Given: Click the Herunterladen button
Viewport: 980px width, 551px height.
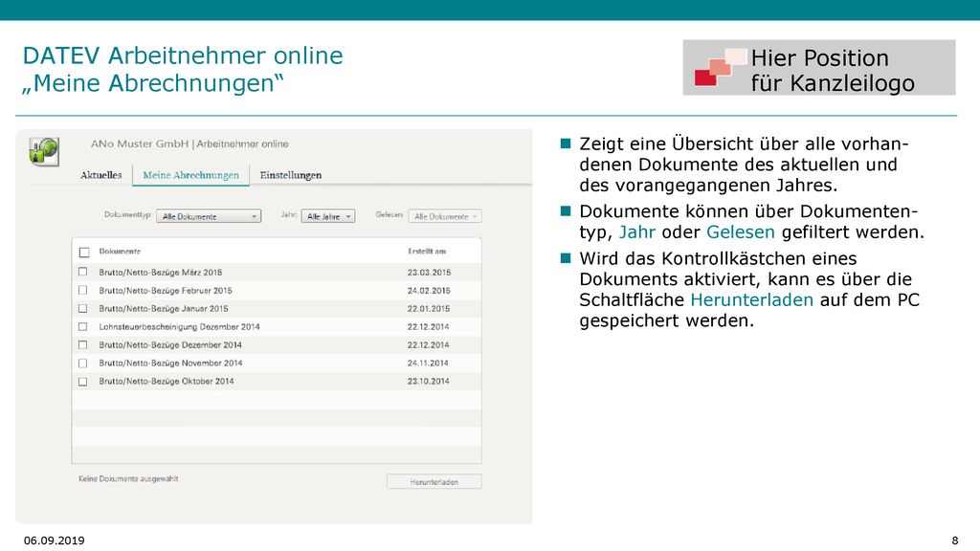Looking at the screenshot, I should pyautogui.click(x=434, y=482).
